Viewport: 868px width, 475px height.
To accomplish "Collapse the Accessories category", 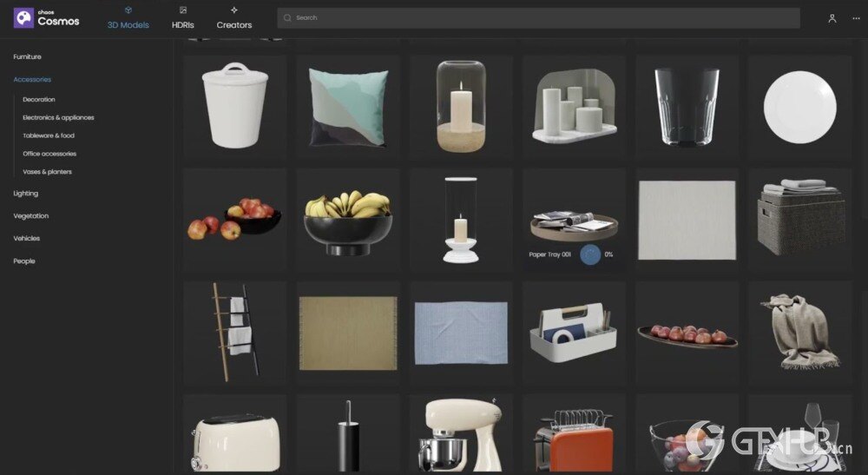I will [32, 80].
